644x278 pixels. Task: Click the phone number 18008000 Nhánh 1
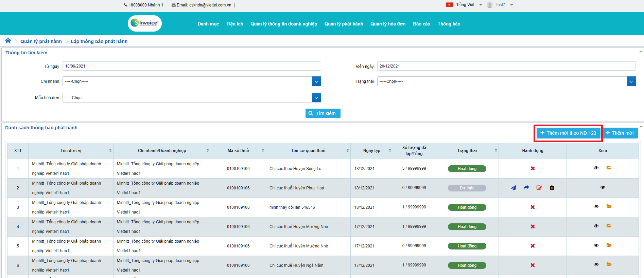[x=144, y=5]
